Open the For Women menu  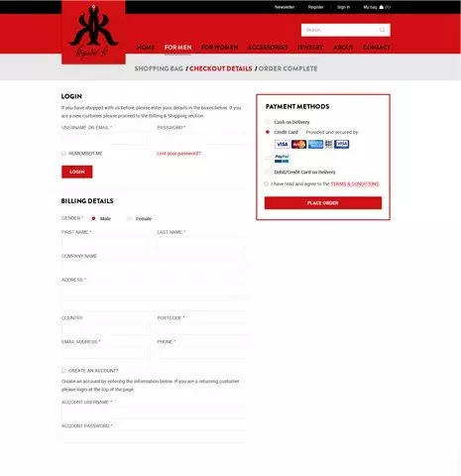[x=219, y=48]
